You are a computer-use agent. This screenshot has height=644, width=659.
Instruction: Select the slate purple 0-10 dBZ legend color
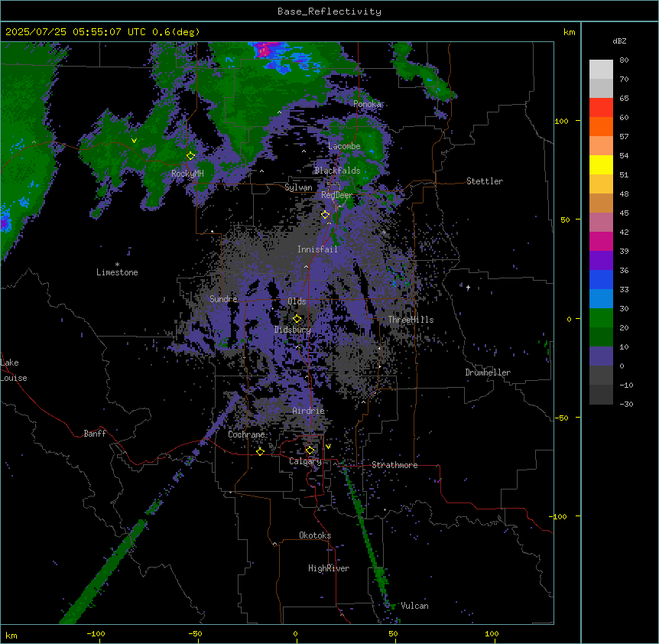point(601,356)
